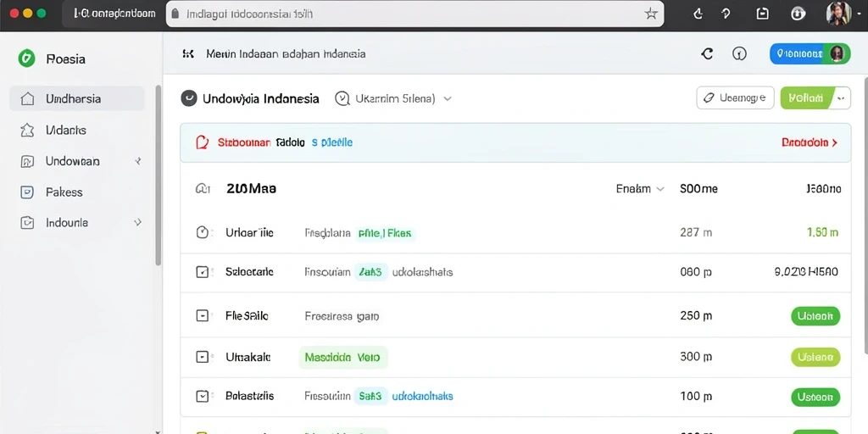The width and height of the screenshot is (868, 434).
Task: Expand the Enakm column dropdown
Action: pos(640,189)
